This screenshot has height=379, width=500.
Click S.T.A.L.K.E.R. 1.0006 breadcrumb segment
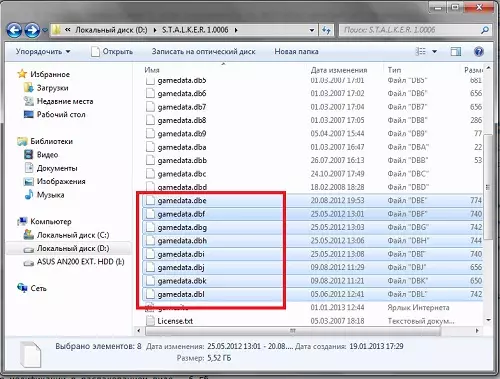point(195,30)
